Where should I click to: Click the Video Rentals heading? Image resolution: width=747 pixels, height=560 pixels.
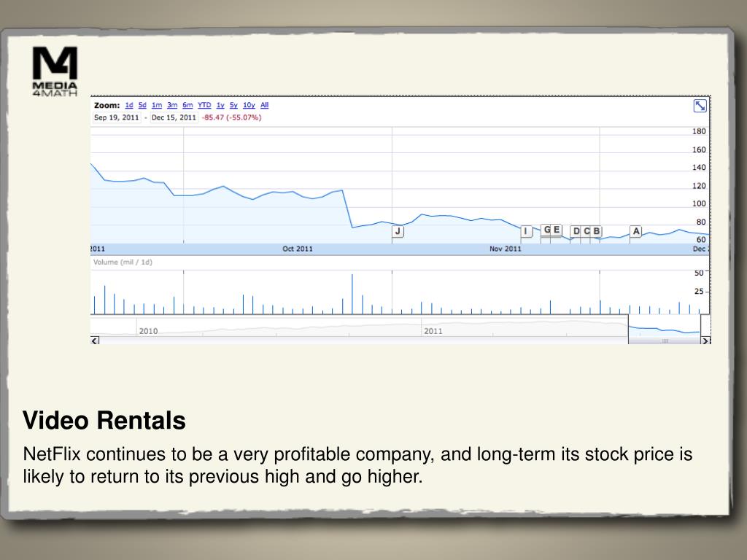104,421
